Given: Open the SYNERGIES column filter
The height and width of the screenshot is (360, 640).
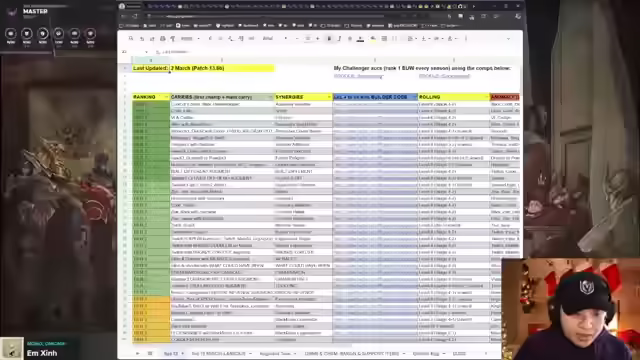Looking at the screenshot, I should pos(329,97).
